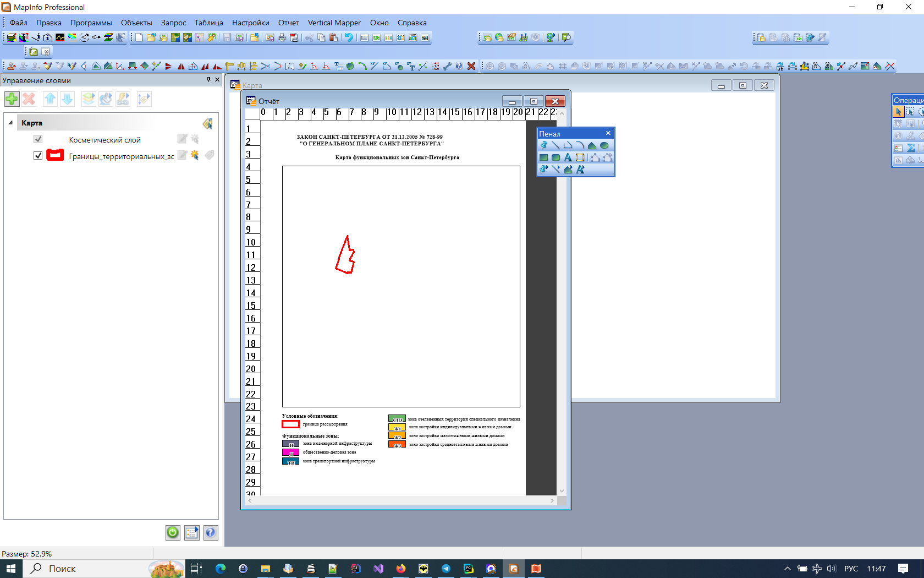
Task: Click the Add Layer green plus button
Action: 12,99
